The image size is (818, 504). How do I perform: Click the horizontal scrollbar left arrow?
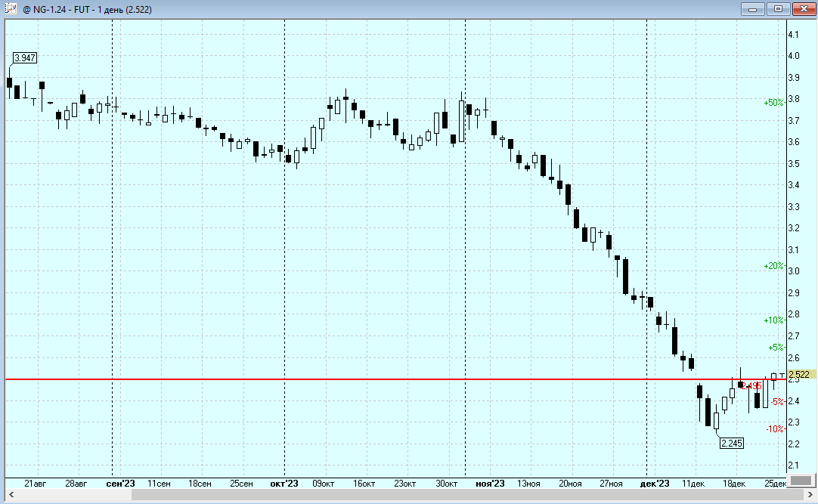pyautogui.click(x=11, y=494)
